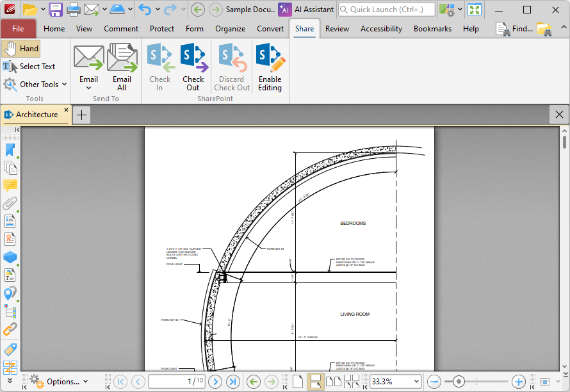
Task: Open the AI Assistant
Action: [306, 10]
